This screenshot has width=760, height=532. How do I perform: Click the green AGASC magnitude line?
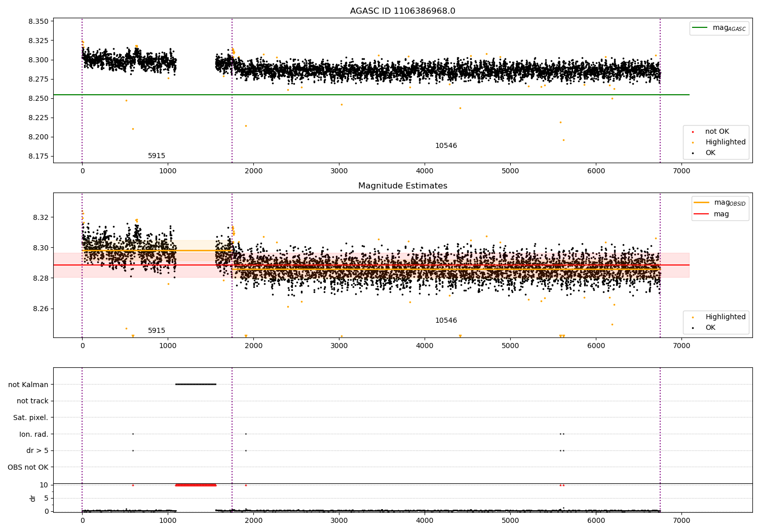pos(371,95)
